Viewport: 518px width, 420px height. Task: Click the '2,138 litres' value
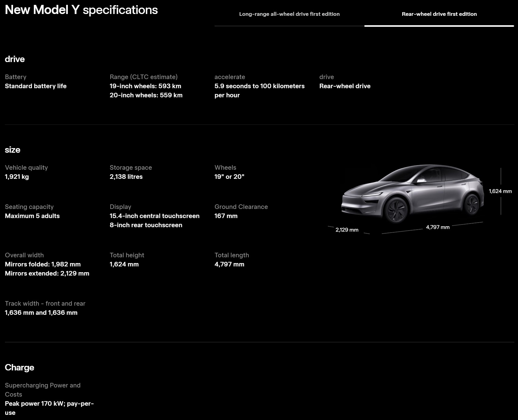pos(126,177)
